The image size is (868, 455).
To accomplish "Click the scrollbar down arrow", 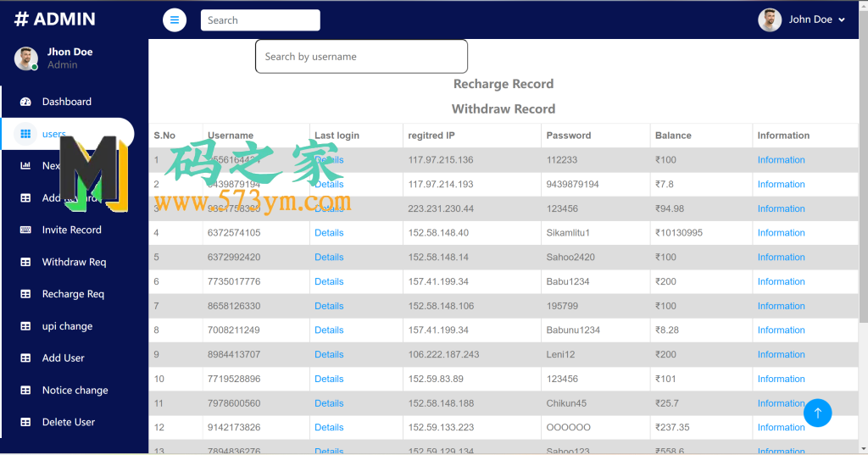I will click(x=864, y=449).
